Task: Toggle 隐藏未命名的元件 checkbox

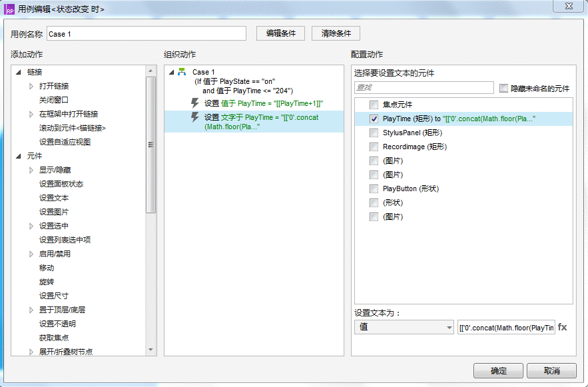Action: click(503, 88)
